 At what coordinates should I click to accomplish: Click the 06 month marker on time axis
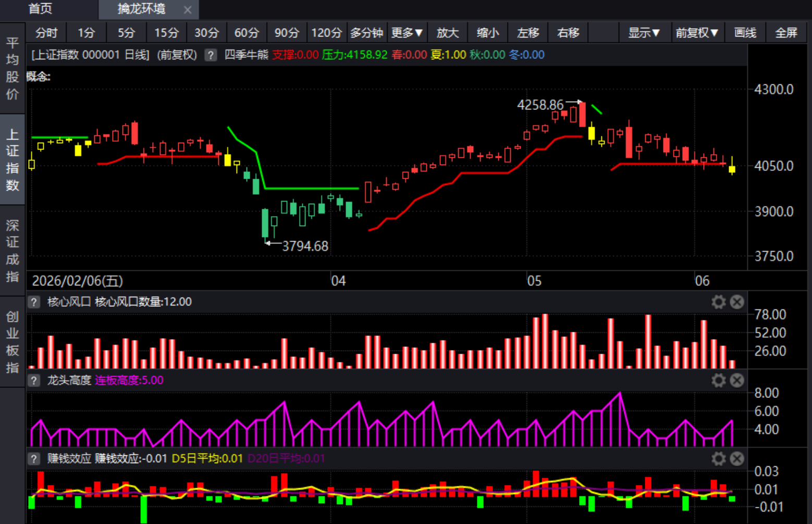[x=702, y=281]
